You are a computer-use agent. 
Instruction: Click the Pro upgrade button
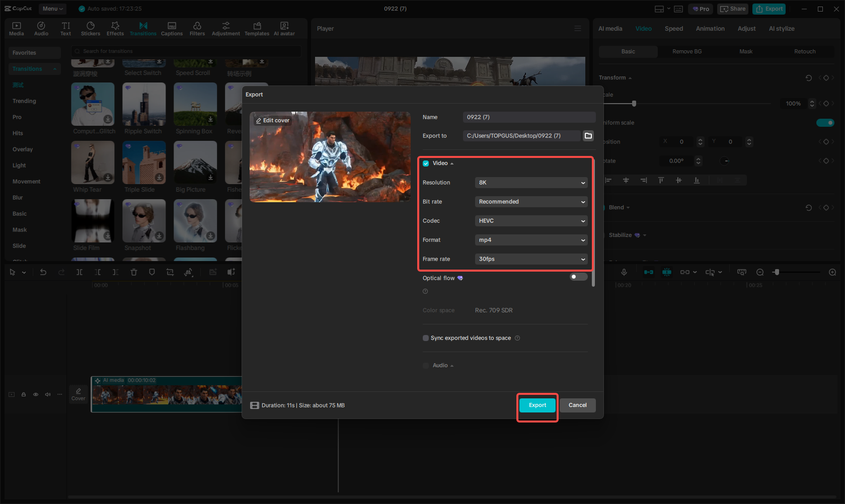point(701,9)
